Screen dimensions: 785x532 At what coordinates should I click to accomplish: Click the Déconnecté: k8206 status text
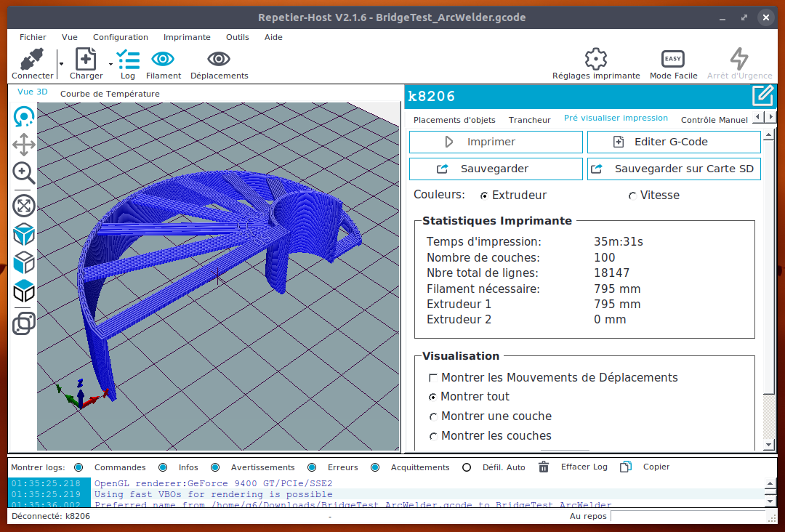(51, 516)
